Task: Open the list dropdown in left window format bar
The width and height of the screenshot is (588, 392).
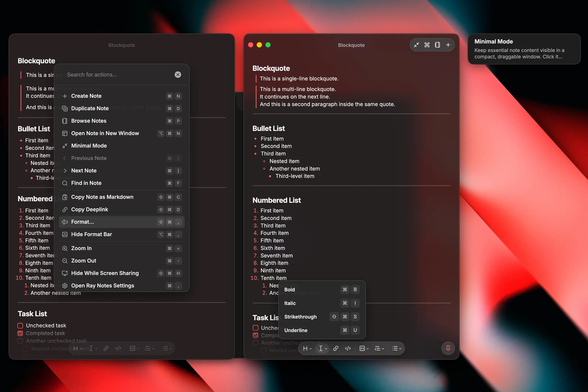Action: click(x=167, y=348)
